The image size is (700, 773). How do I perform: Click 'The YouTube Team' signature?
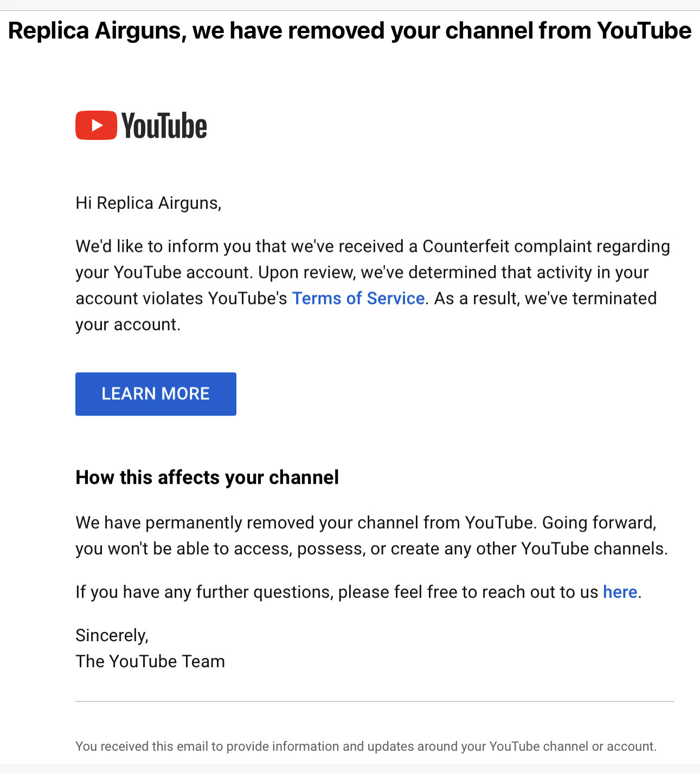150,661
